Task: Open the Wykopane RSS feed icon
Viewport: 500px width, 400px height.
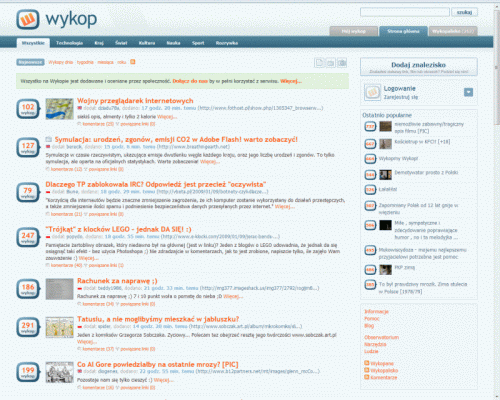Action: pyautogui.click(x=367, y=363)
